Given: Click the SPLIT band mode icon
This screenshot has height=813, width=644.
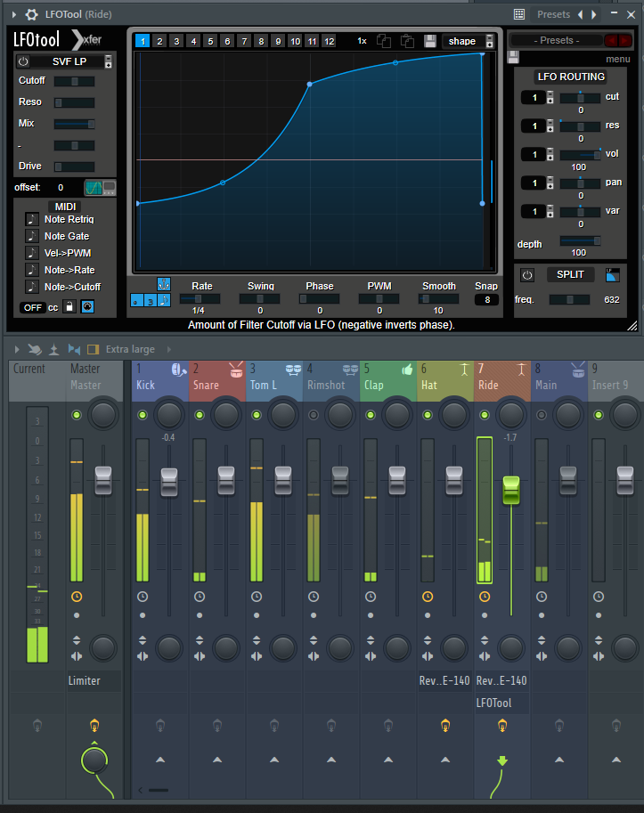Looking at the screenshot, I should click(x=612, y=275).
